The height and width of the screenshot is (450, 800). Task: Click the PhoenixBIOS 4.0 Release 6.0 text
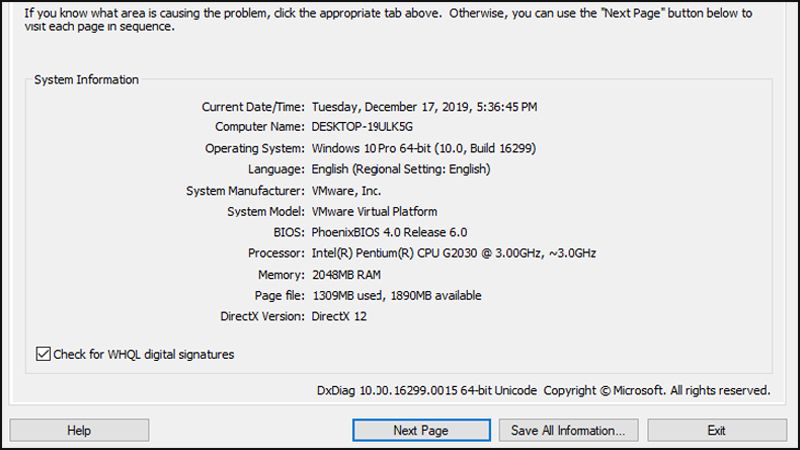(389, 232)
